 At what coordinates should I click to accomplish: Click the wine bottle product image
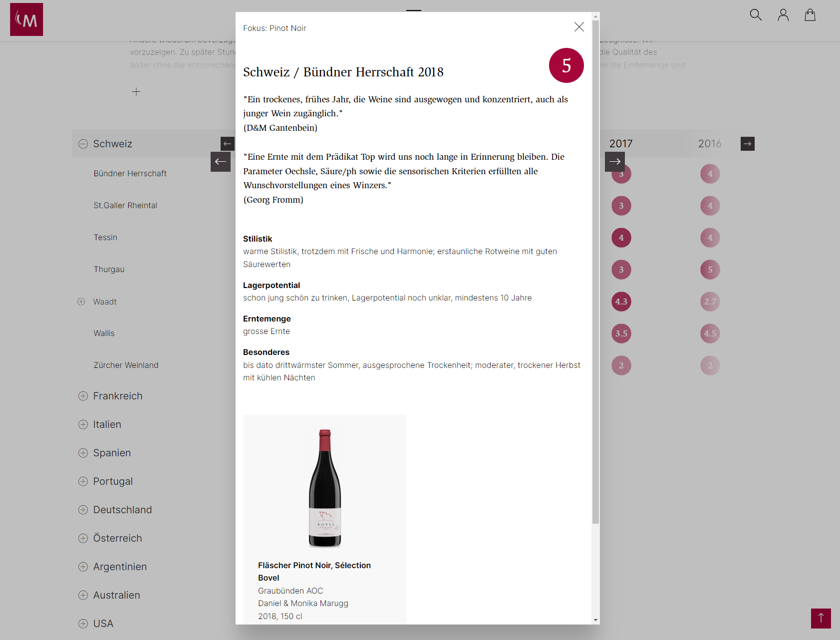325,488
